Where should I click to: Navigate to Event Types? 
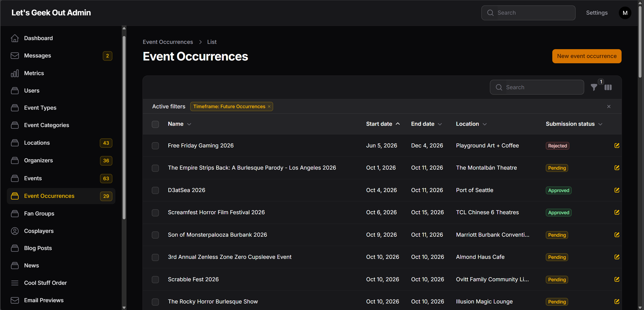click(x=61, y=108)
